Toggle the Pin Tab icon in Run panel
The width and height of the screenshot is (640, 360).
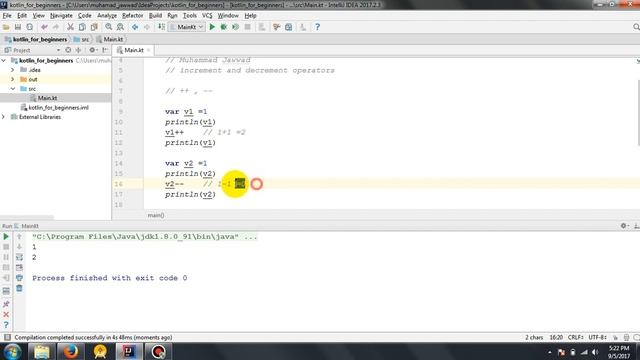point(6,304)
